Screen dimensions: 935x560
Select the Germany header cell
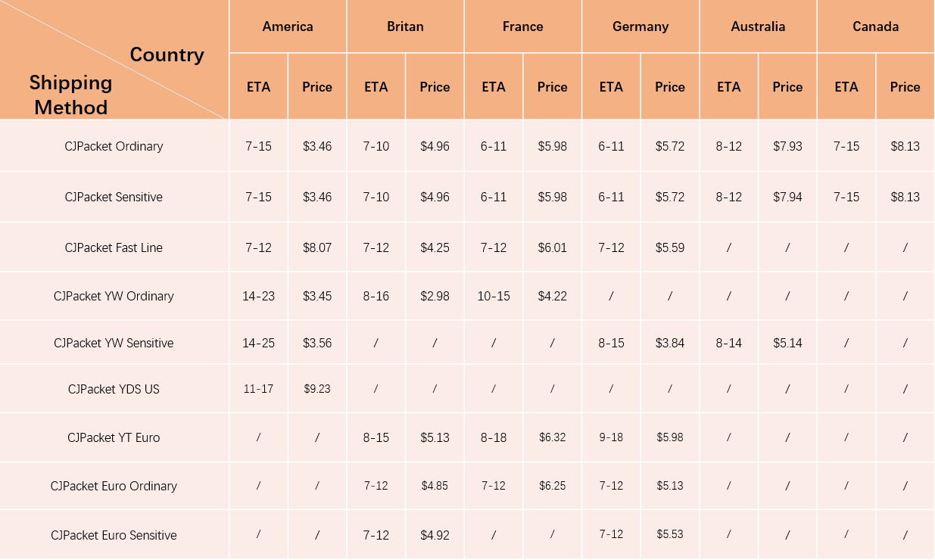(640, 26)
